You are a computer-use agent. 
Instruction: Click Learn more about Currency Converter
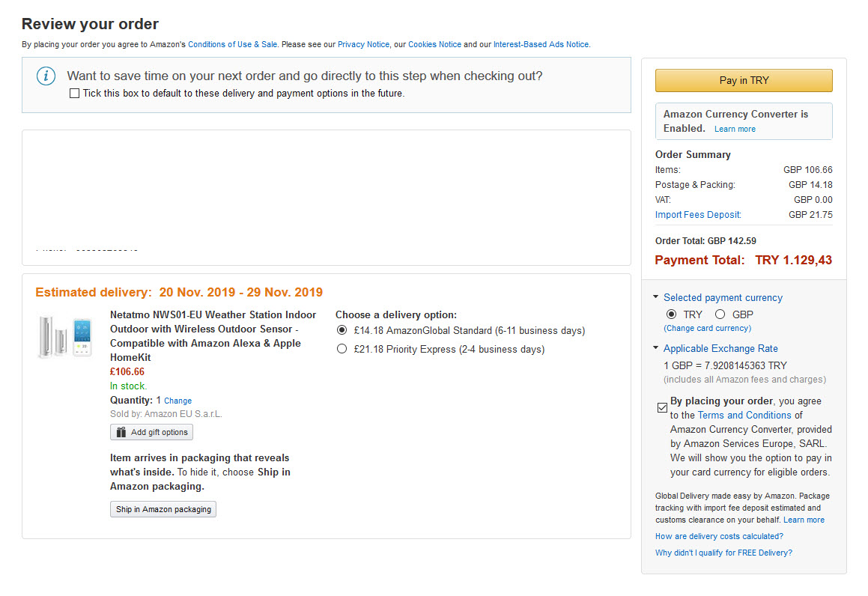[x=735, y=129]
